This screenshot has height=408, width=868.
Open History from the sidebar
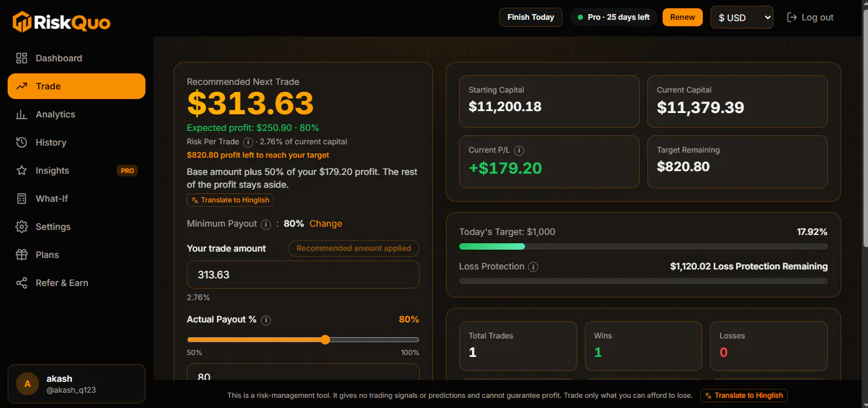[x=77, y=142]
